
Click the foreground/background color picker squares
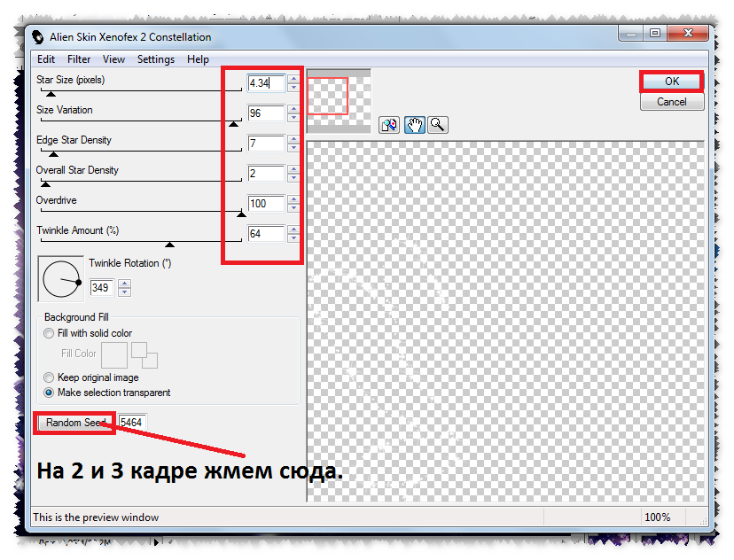coord(144,355)
